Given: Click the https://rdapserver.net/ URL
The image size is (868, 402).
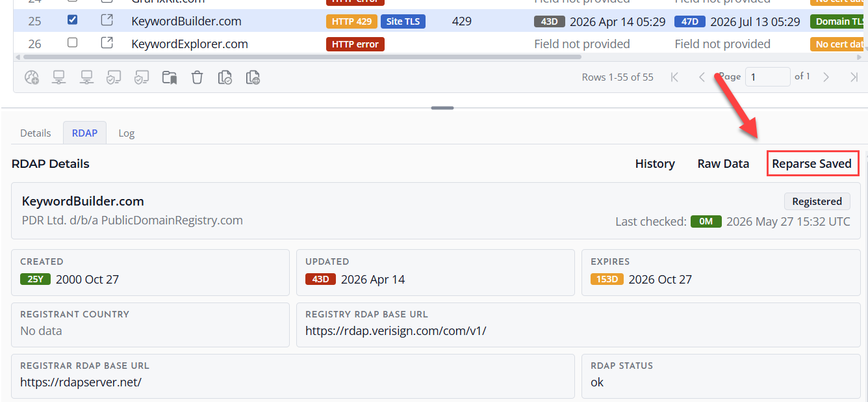Looking at the screenshot, I should pos(81,382).
